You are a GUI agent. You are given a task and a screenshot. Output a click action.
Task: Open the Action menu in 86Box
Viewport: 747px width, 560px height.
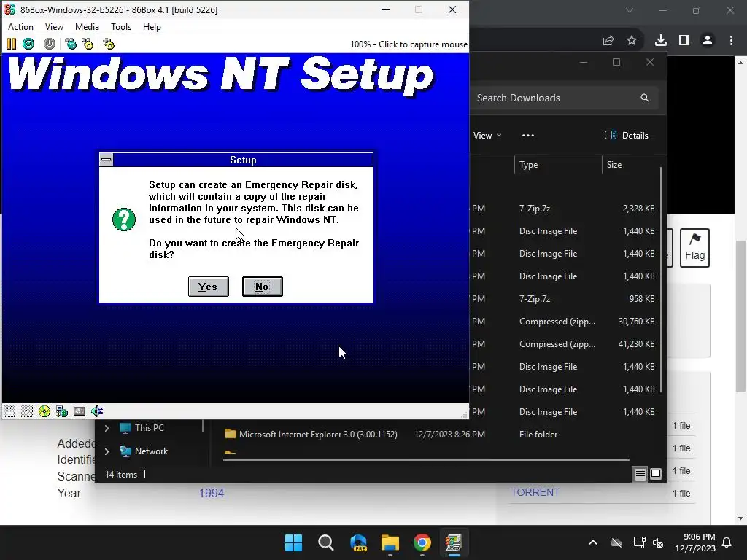pos(20,27)
